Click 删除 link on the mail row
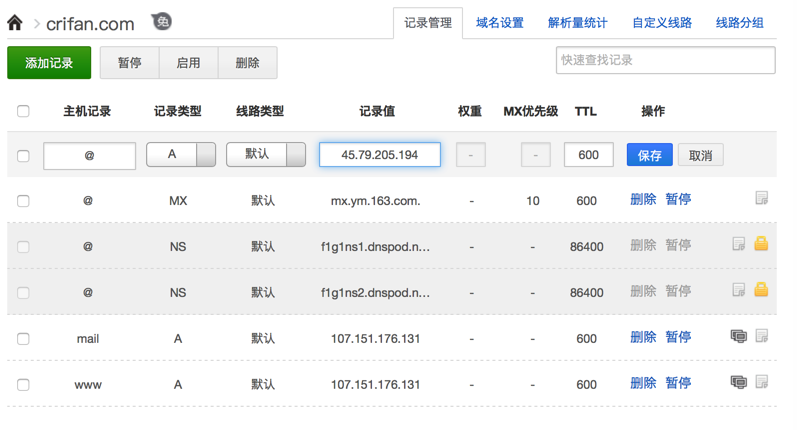797x430 pixels. pos(643,337)
